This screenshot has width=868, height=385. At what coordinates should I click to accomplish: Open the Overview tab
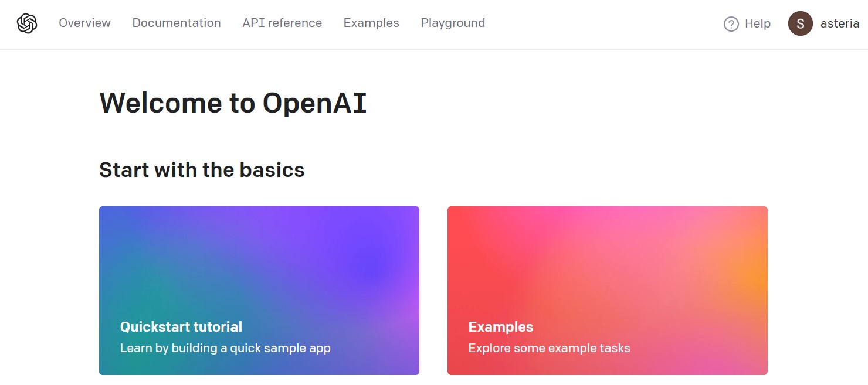(x=84, y=23)
